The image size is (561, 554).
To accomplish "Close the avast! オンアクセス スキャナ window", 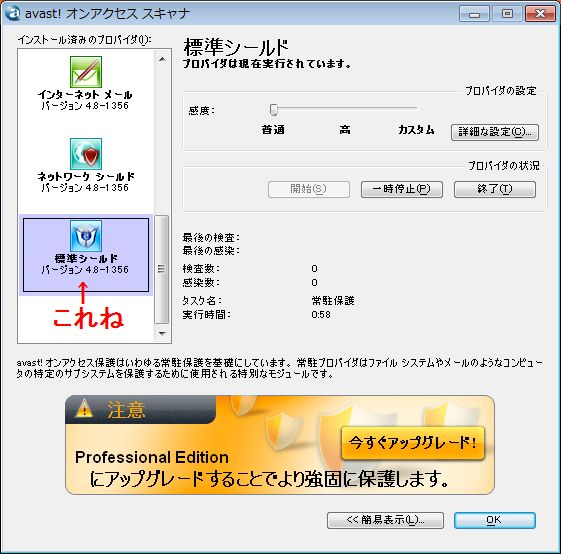I will click(540, 14).
